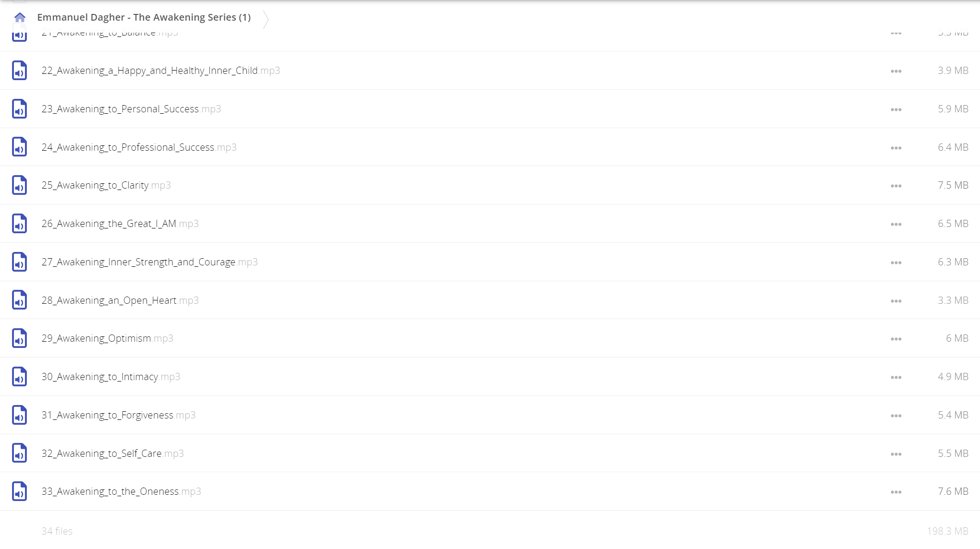Click audio icon beside 33_Awakening_to_the_Oneness.mp3

(19, 491)
